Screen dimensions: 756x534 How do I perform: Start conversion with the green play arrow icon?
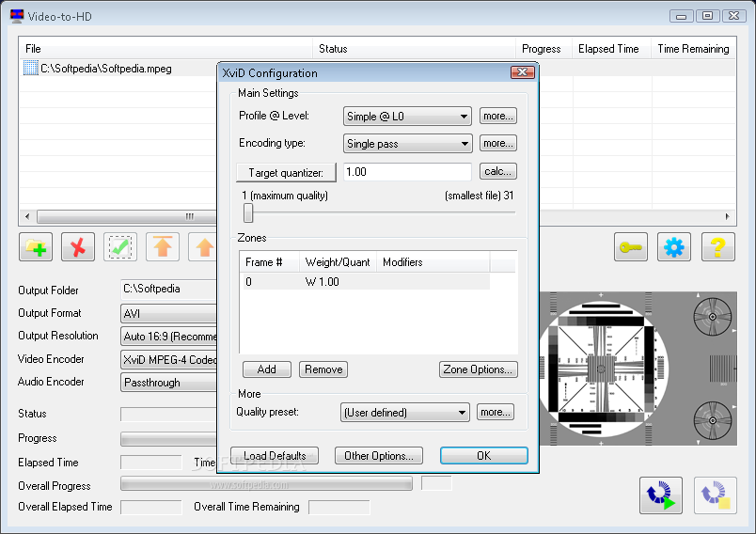click(661, 495)
